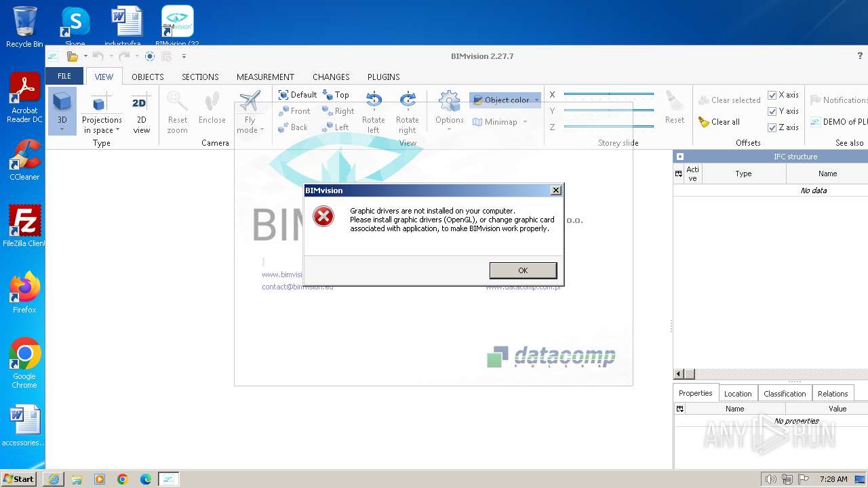Image resolution: width=868 pixels, height=488 pixels.
Task: Set the Right camera view
Action: 338,111
